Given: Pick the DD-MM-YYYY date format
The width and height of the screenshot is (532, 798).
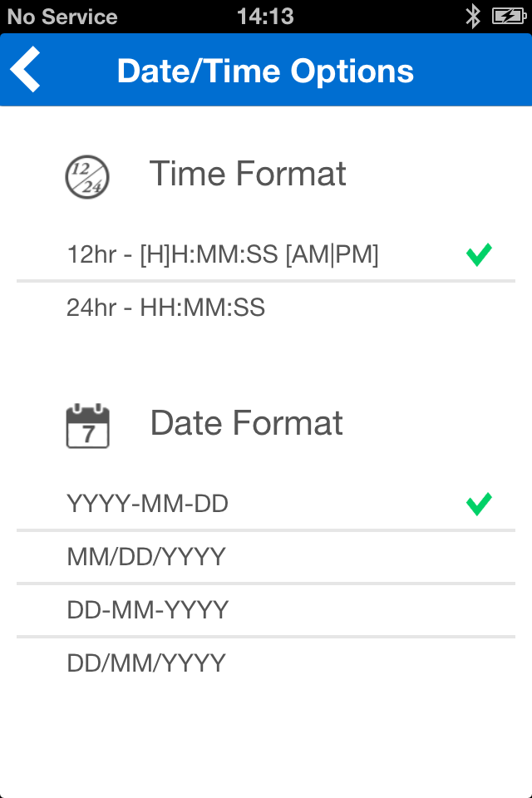Looking at the screenshot, I should click(148, 610).
